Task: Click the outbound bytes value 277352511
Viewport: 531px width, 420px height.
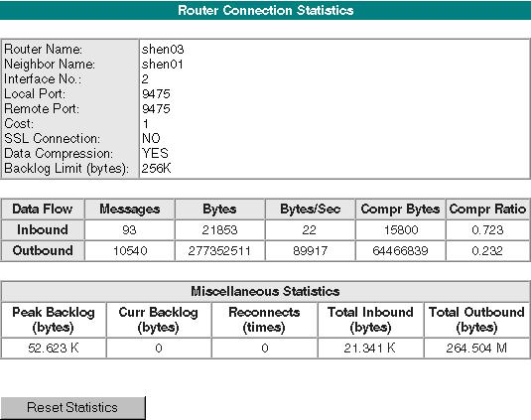Action: click(219, 251)
